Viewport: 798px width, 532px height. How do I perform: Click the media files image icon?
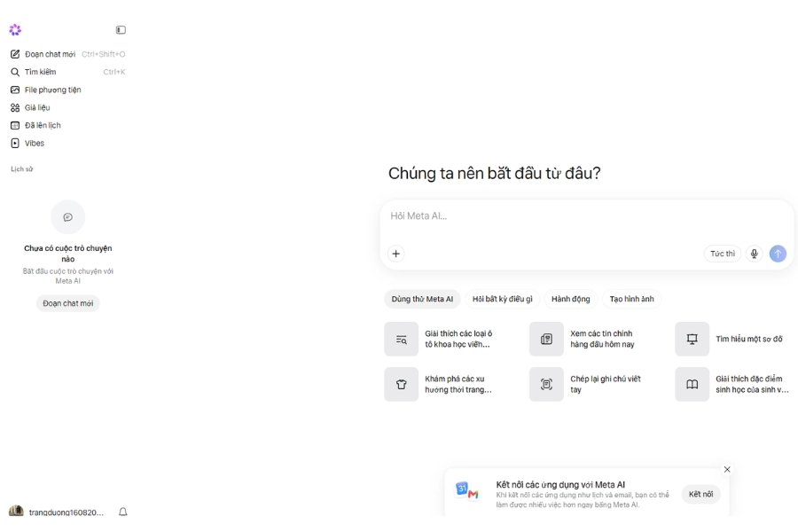pos(15,90)
